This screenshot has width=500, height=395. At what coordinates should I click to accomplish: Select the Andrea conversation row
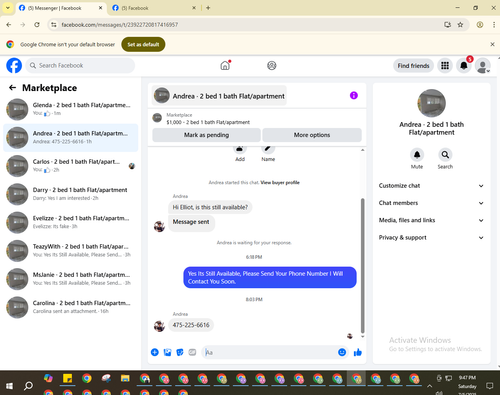(x=71, y=138)
